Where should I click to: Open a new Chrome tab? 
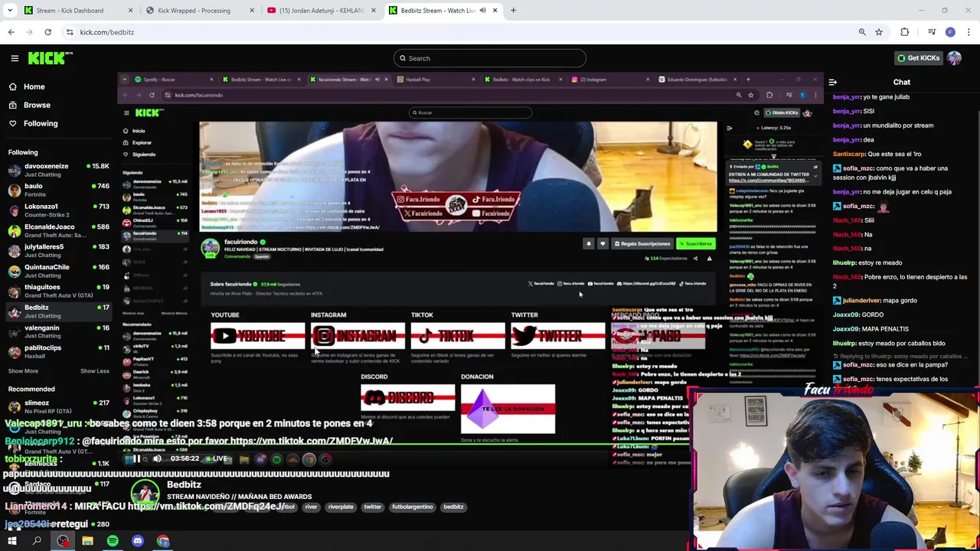pos(513,11)
